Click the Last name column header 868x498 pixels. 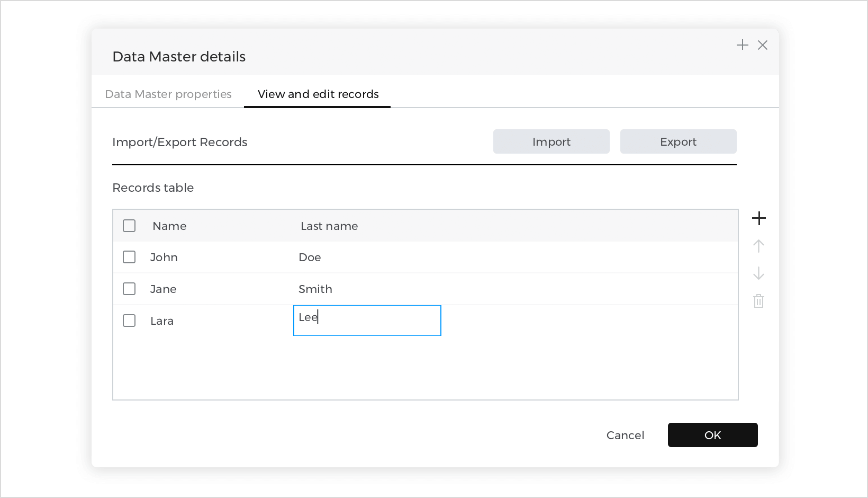(x=329, y=226)
